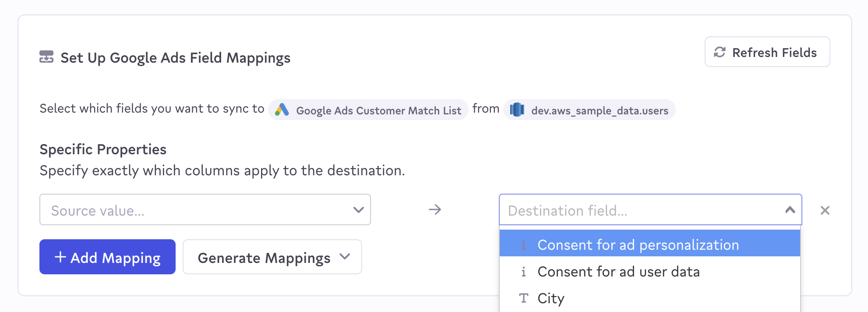Focus the Destination field search input
The image size is (868, 312).
[639, 210]
